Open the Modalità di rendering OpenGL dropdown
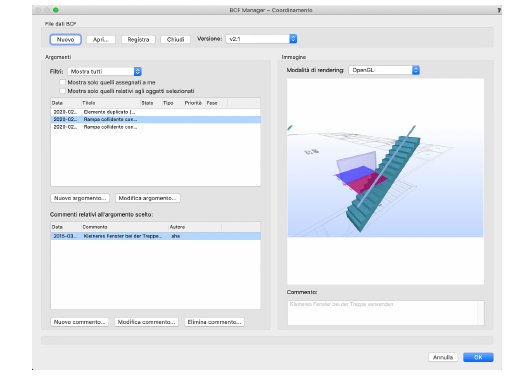 coord(384,70)
